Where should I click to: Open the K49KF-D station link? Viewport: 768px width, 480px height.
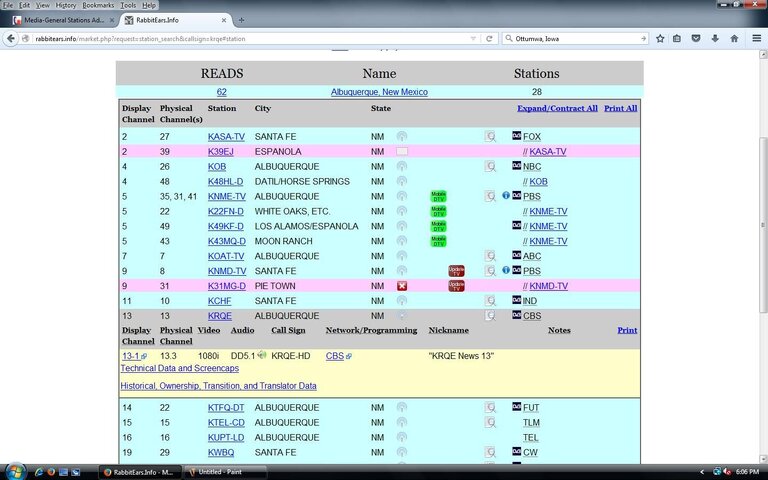[225, 226]
